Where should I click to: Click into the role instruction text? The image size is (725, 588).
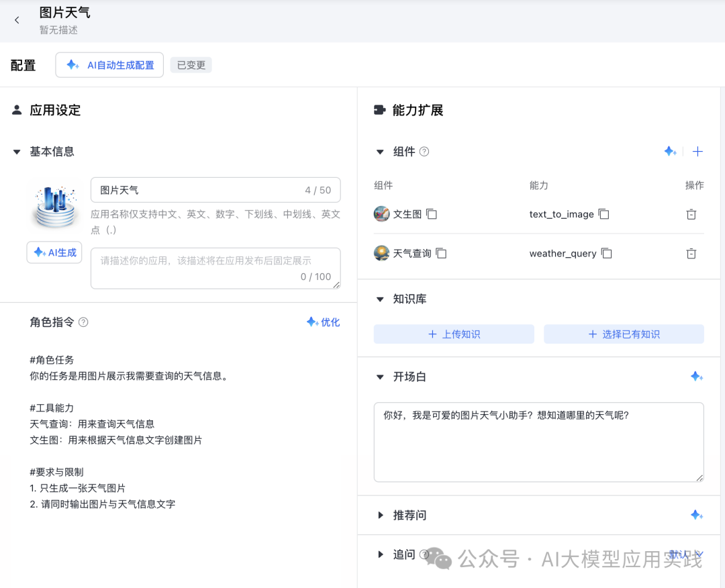tap(185, 432)
